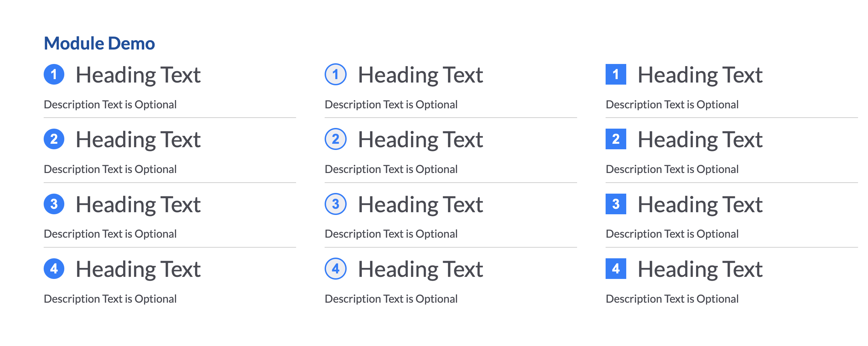Screen dimensions: 868x346
Task: Click description text under outlined circle 1 heading
Action: click(391, 105)
